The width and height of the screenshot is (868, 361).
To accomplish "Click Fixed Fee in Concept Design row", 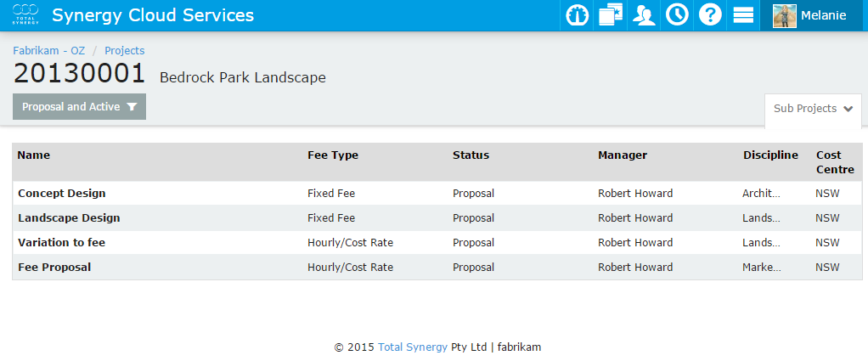I will click(331, 194).
